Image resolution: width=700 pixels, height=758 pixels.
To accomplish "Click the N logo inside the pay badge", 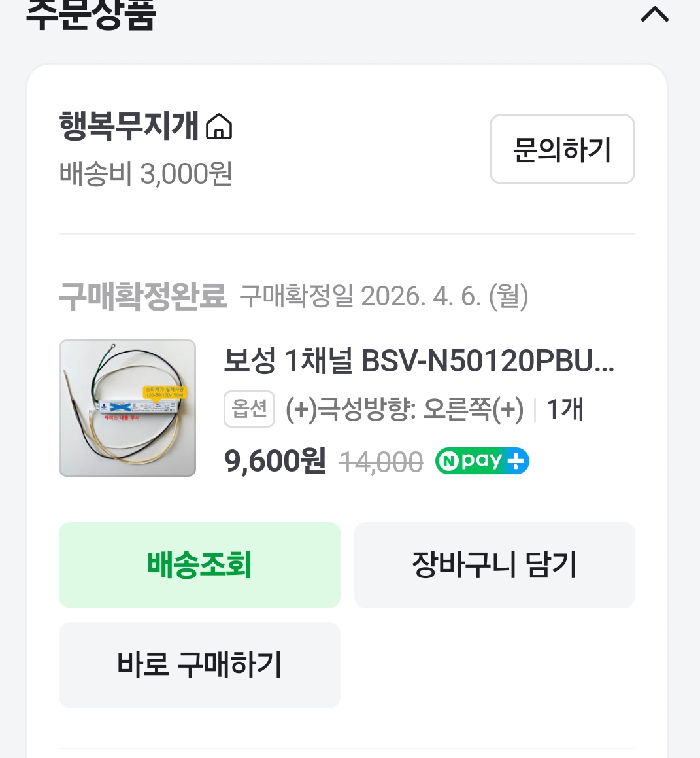I will 449,461.
